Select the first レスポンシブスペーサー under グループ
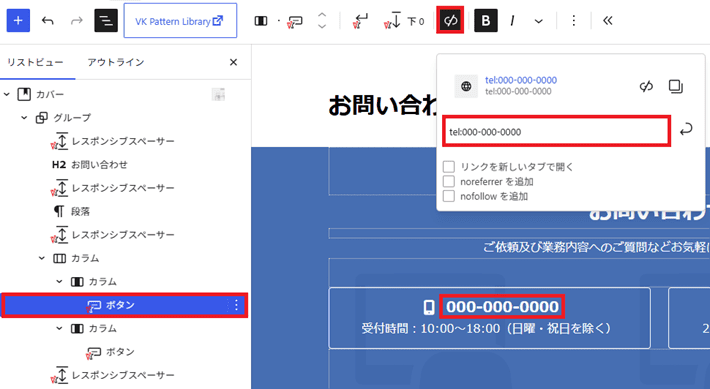Image resolution: width=710 pixels, height=389 pixels. 123,141
